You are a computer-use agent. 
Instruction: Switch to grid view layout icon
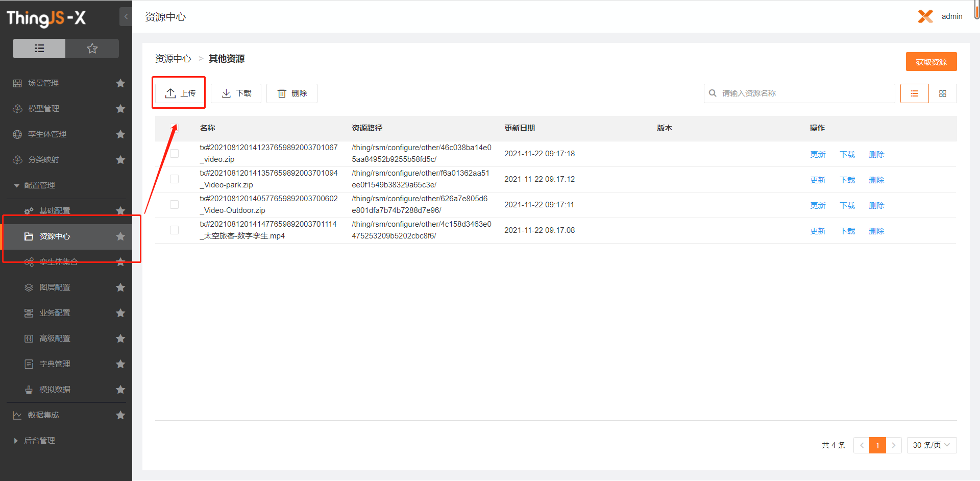pos(942,93)
